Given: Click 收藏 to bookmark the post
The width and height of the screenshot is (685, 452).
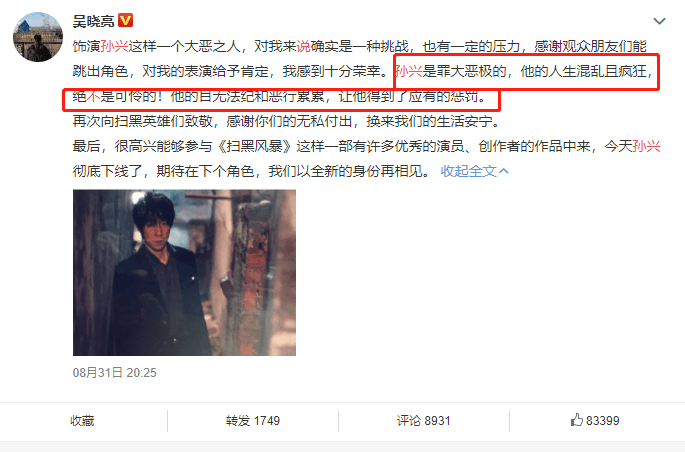Looking at the screenshot, I should (83, 421).
